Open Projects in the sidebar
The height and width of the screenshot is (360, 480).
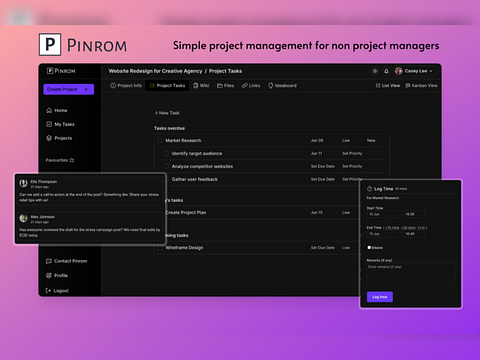59,138
